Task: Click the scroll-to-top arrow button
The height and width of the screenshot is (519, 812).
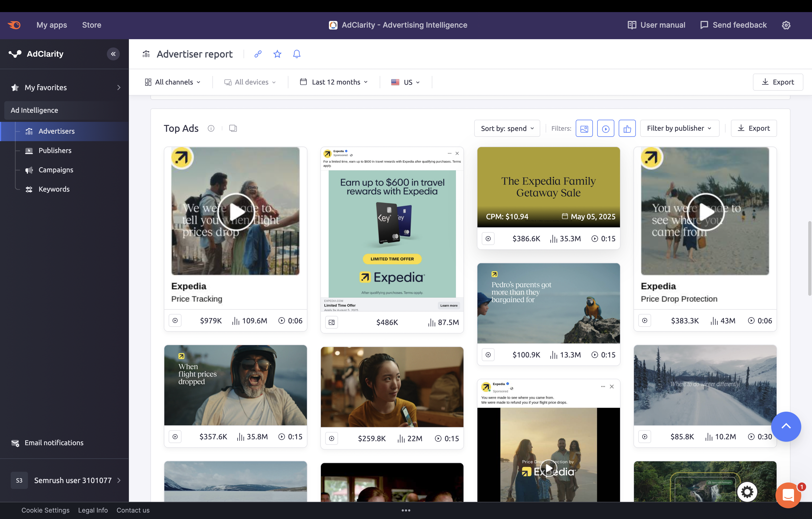Action: (x=786, y=426)
